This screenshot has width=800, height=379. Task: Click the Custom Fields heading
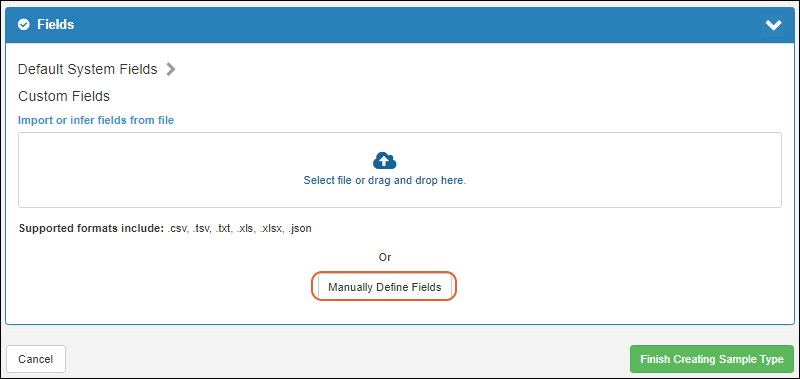64,96
